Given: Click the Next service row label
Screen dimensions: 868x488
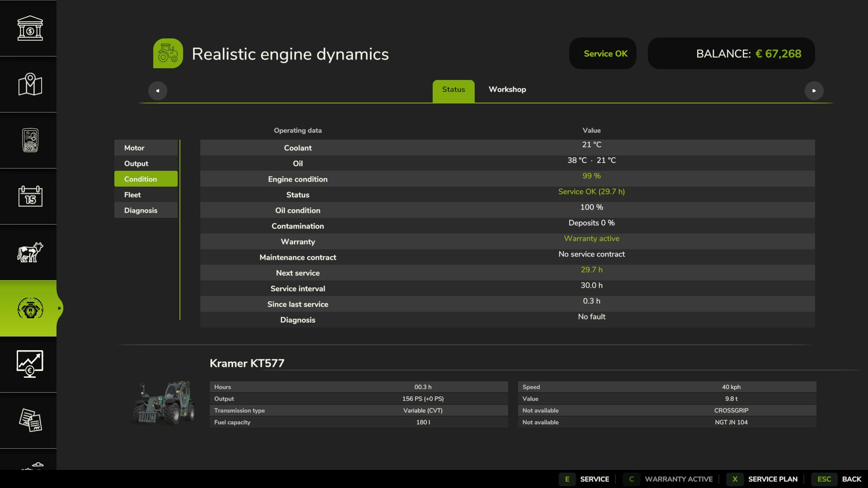Looking at the screenshot, I should 297,273.
